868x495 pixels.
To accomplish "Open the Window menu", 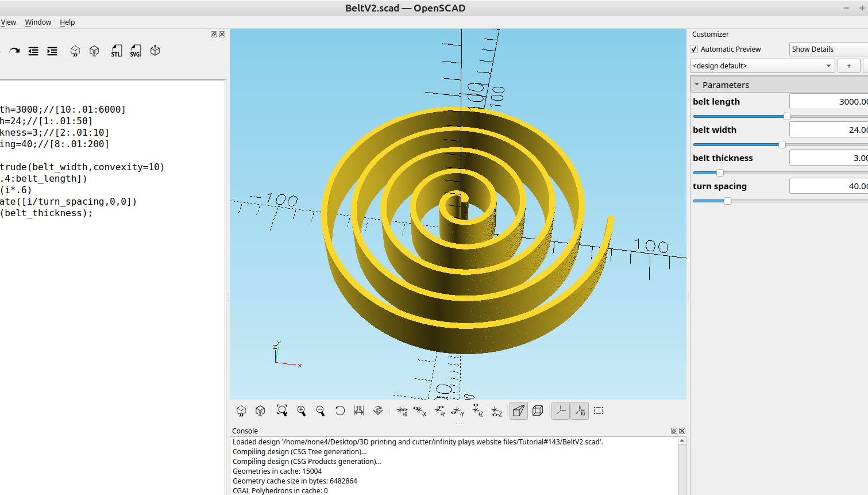I will coord(38,22).
